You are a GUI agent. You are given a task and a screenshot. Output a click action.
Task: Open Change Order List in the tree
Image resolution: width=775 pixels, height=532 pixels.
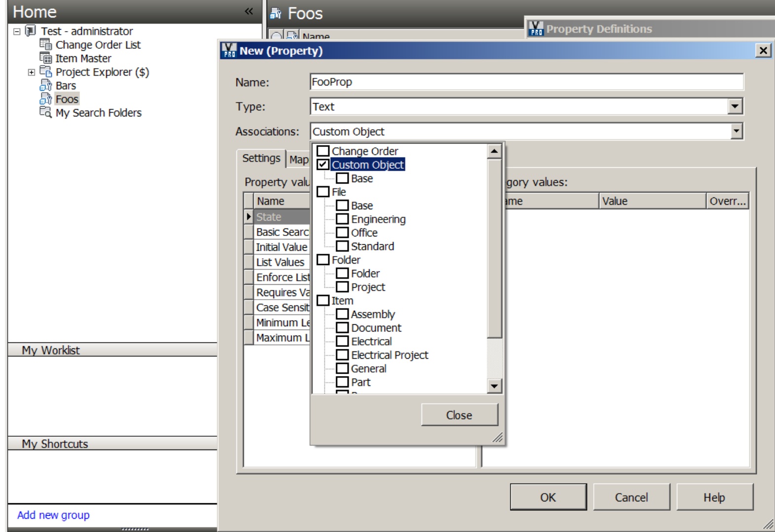click(x=98, y=45)
